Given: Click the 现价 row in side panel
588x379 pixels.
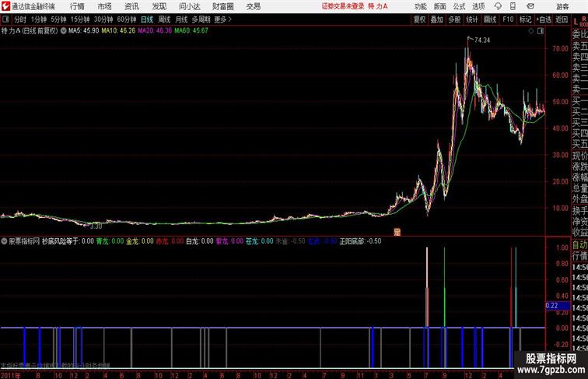Looking at the screenshot, I should point(579,156).
